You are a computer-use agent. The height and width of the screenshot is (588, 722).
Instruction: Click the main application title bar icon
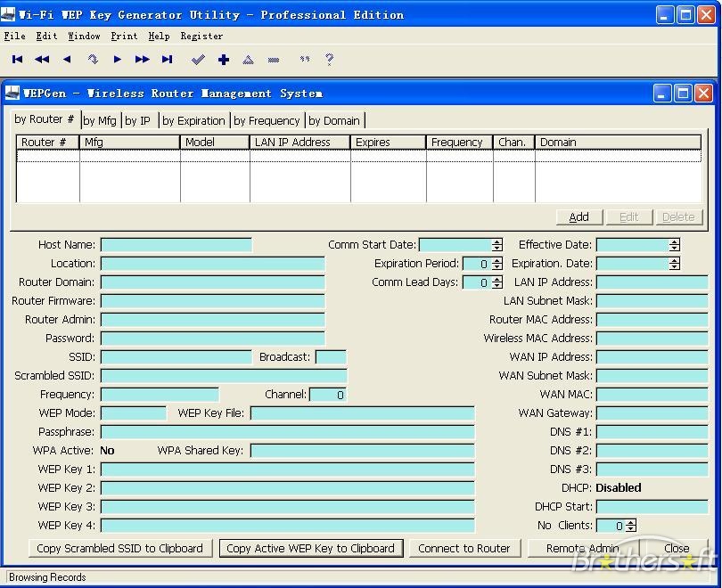pos(8,15)
